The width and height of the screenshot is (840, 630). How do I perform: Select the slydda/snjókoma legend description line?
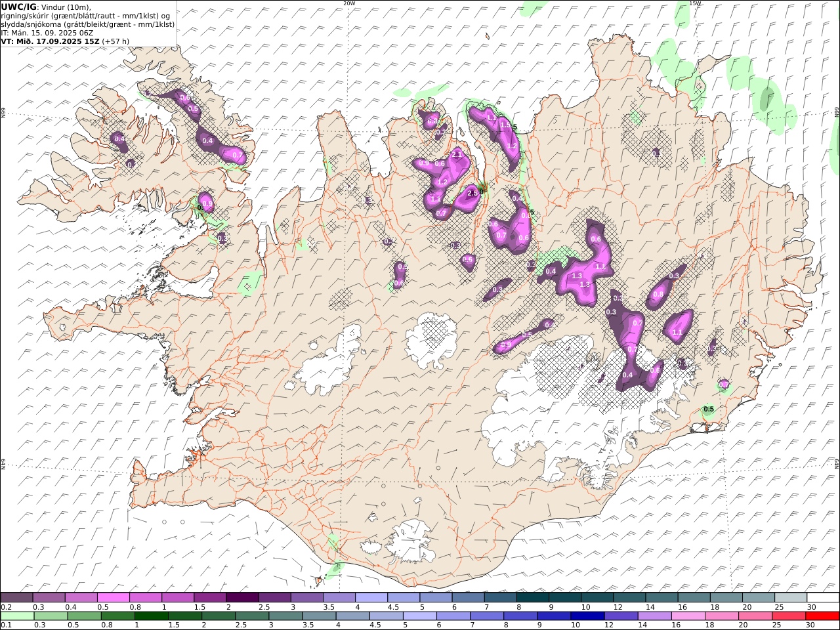coord(88,24)
